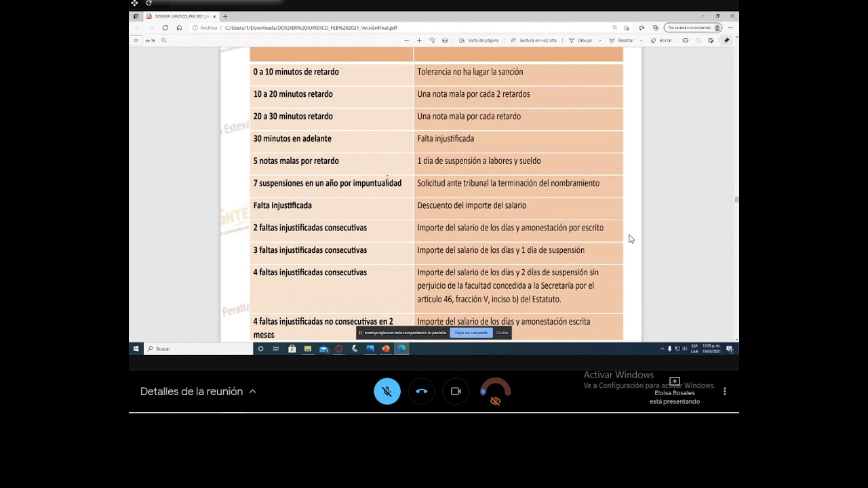Screen dimensions: 868x488
Task: Toggle the camera in Meet controls
Action: coord(456,391)
